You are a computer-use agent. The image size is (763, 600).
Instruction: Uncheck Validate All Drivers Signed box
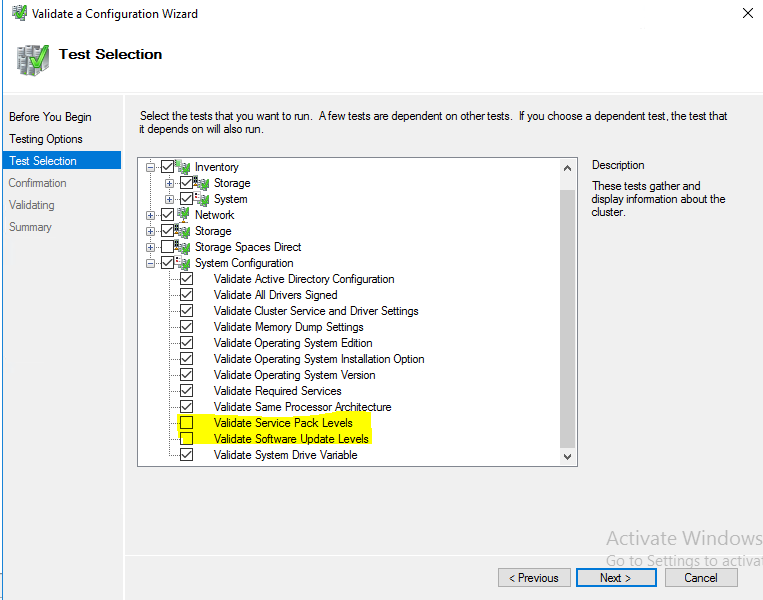click(186, 295)
